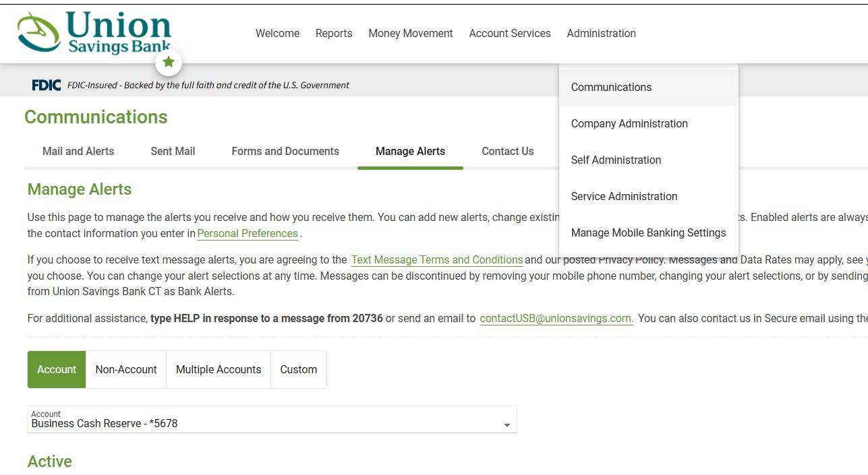Open the Administration menu
Viewport: 868px width, 475px height.
601,33
